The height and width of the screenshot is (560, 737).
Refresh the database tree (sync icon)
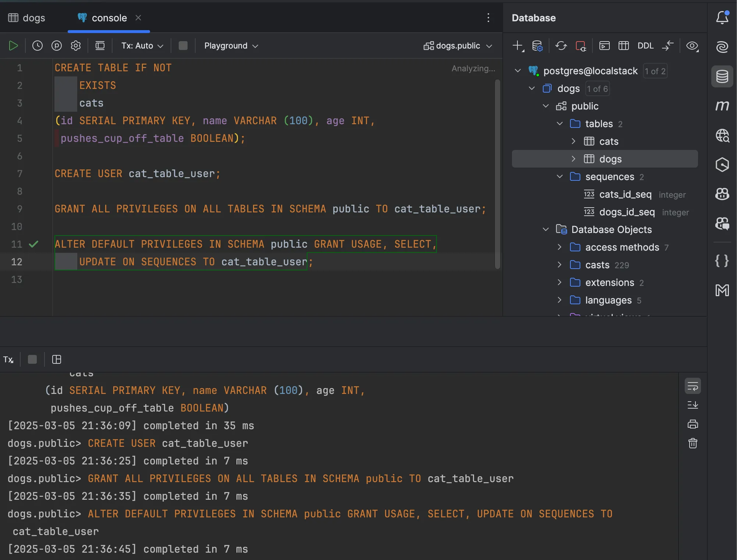coord(560,46)
